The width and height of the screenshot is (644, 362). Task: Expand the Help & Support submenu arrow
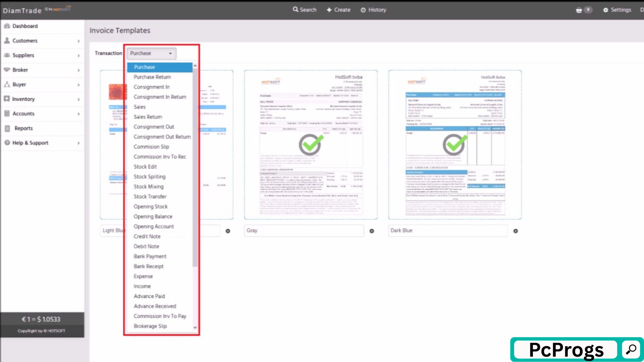pyautogui.click(x=78, y=143)
